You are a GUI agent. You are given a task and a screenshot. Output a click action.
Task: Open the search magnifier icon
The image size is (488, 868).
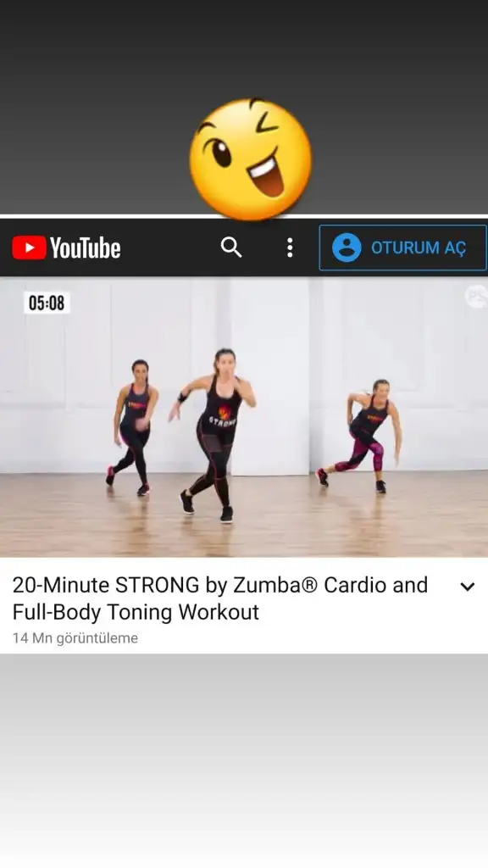coord(231,247)
